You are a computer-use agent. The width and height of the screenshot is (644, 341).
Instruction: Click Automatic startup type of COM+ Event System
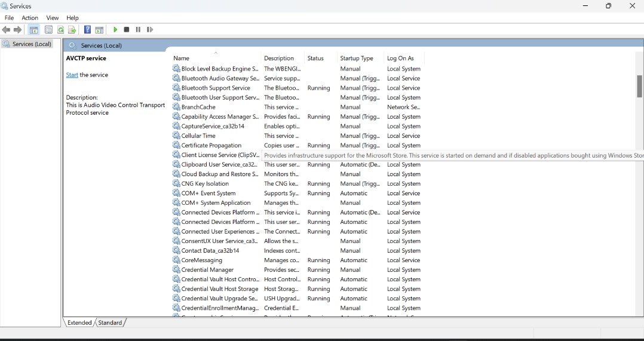pyautogui.click(x=354, y=193)
